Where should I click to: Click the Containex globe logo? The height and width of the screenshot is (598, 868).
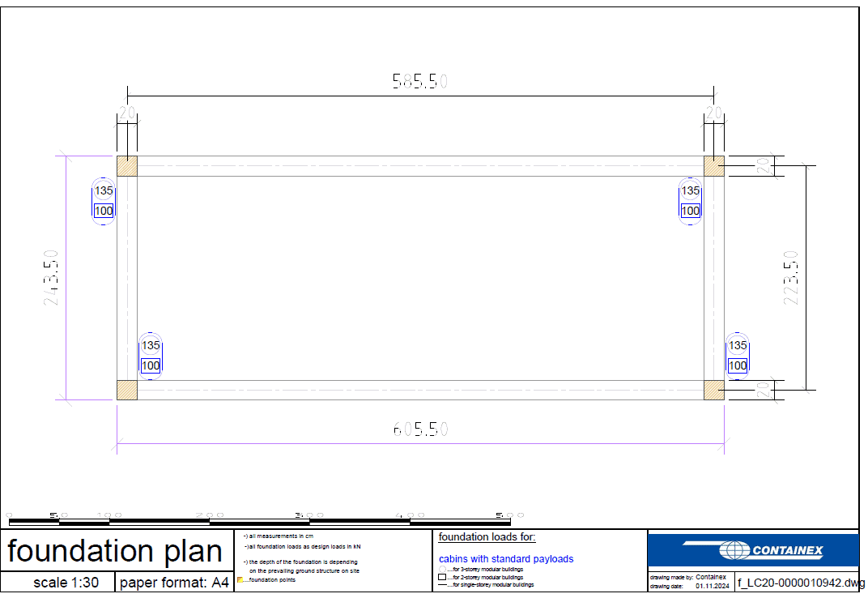click(734, 550)
